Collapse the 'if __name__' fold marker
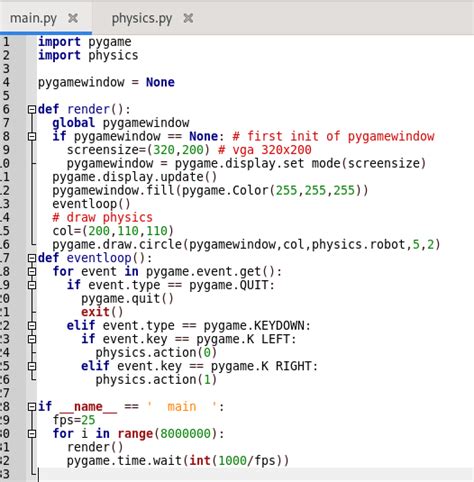474x482 pixels. [x=32, y=407]
